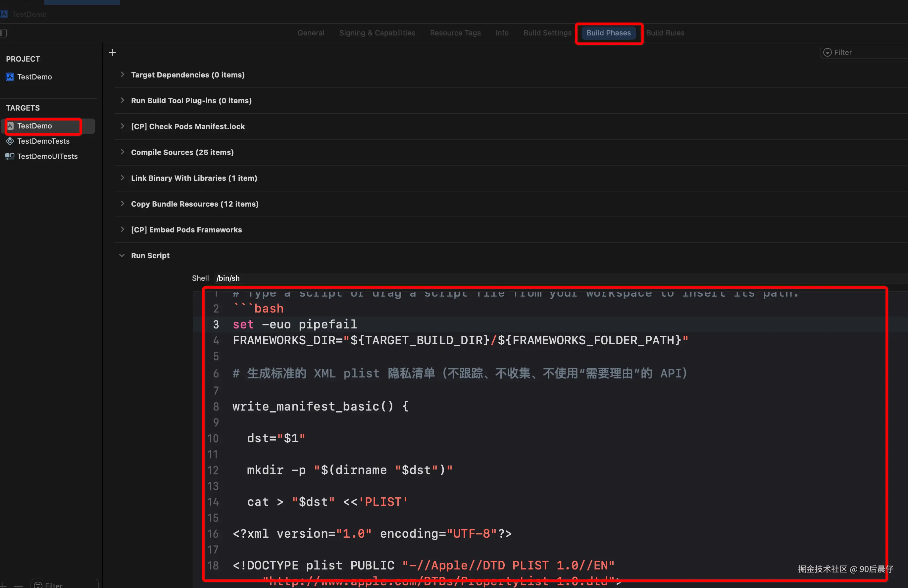
Task: Click the TestDemo project icon in PROJECT section
Action: (x=10, y=77)
